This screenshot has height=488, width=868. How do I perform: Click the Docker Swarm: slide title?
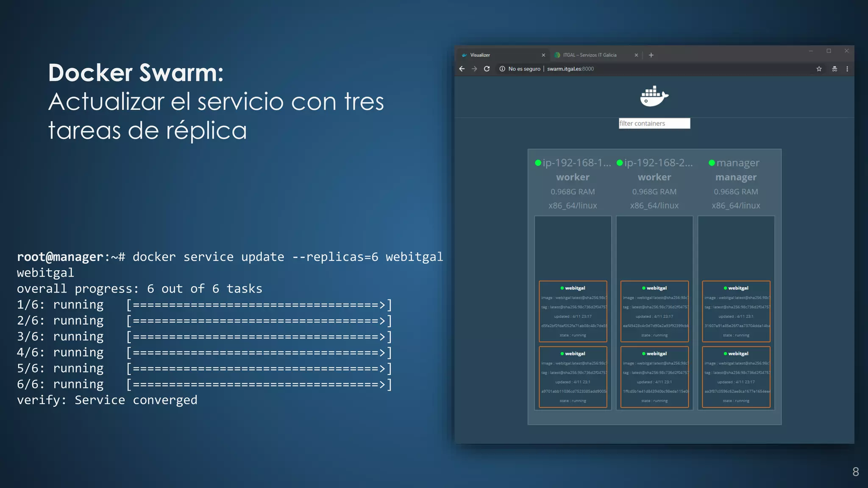(136, 72)
